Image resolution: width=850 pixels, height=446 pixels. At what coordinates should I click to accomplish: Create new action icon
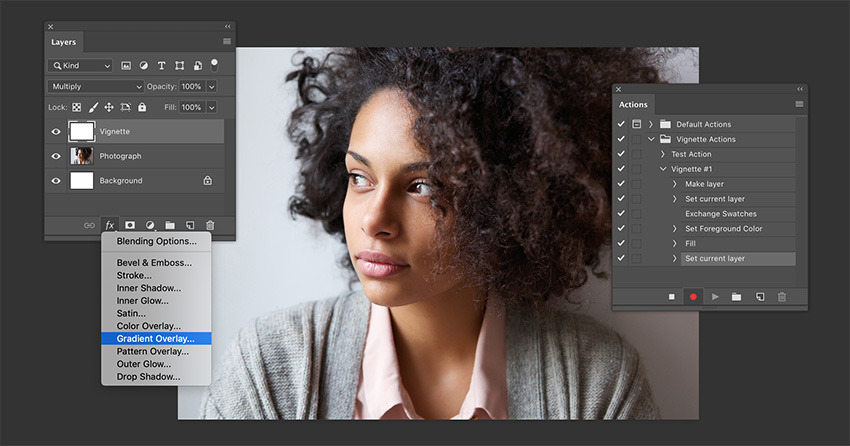[x=760, y=297]
